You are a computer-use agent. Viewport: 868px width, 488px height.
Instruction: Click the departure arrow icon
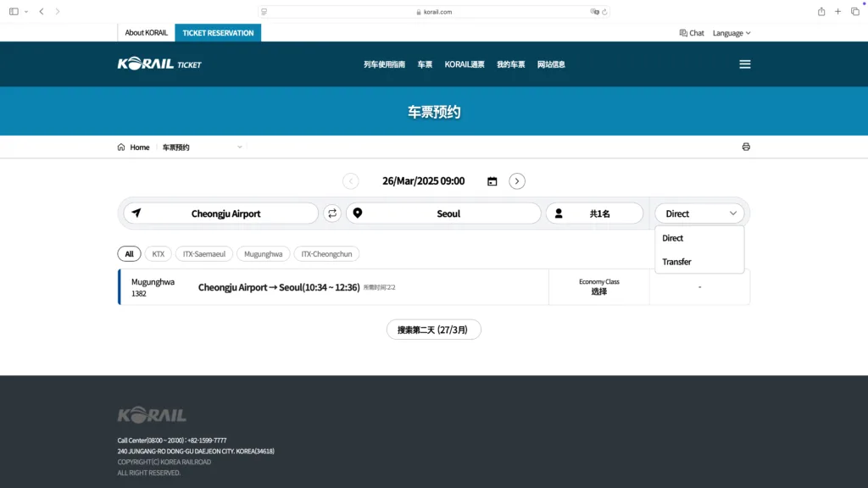[136, 213]
